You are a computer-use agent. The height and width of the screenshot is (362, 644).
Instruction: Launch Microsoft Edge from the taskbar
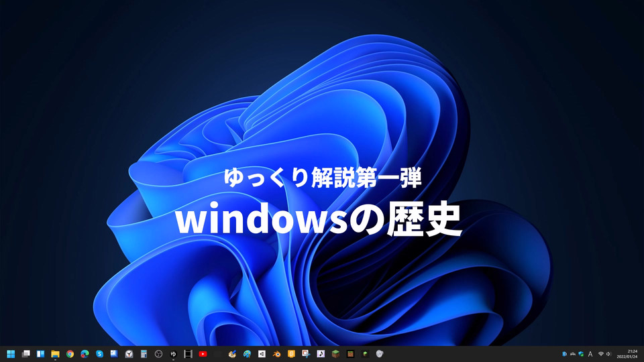[x=85, y=354]
